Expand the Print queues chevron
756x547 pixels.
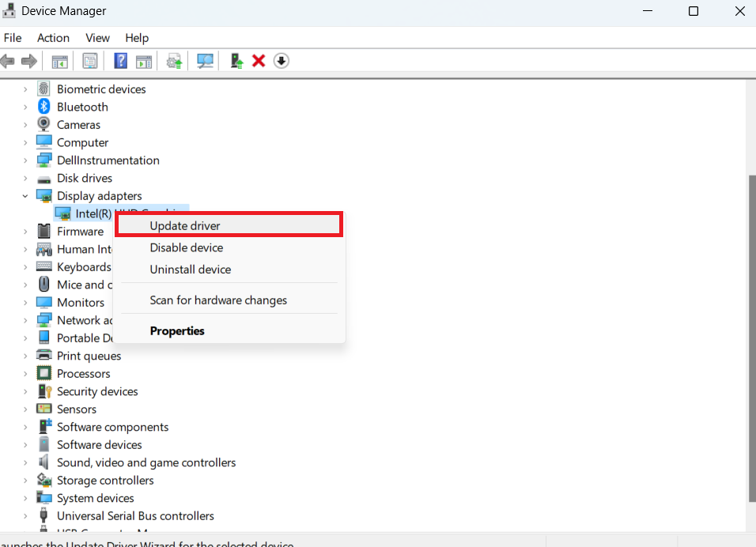click(25, 356)
